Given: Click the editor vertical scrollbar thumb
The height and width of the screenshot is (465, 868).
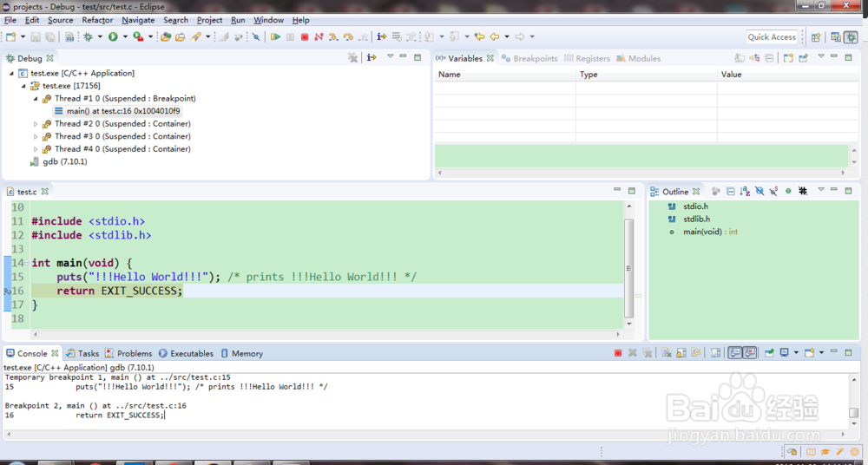Looking at the screenshot, I should click(x=628, y=268).
